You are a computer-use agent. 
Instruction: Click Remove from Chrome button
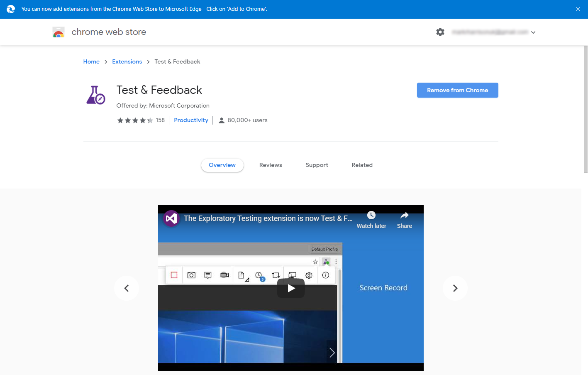[x=457, y=90]
